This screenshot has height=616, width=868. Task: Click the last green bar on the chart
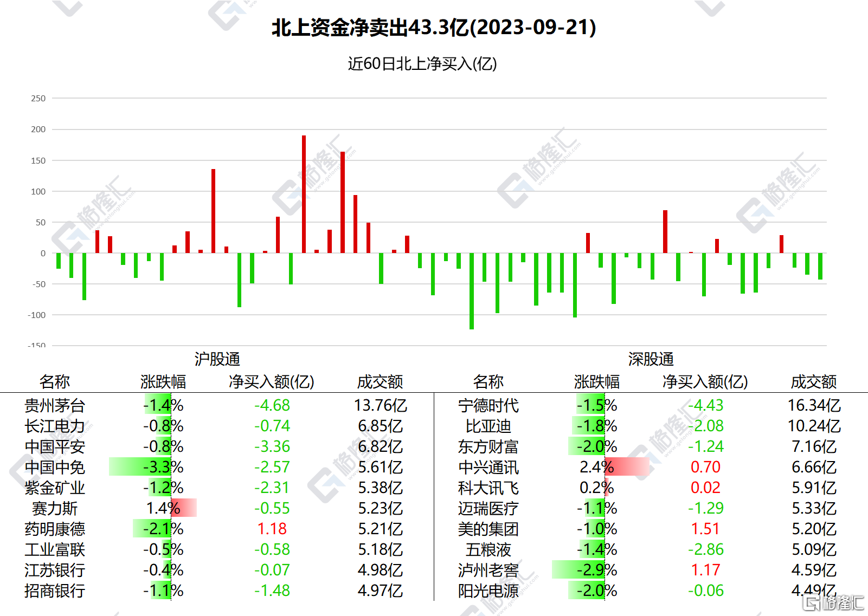[820, 266]
